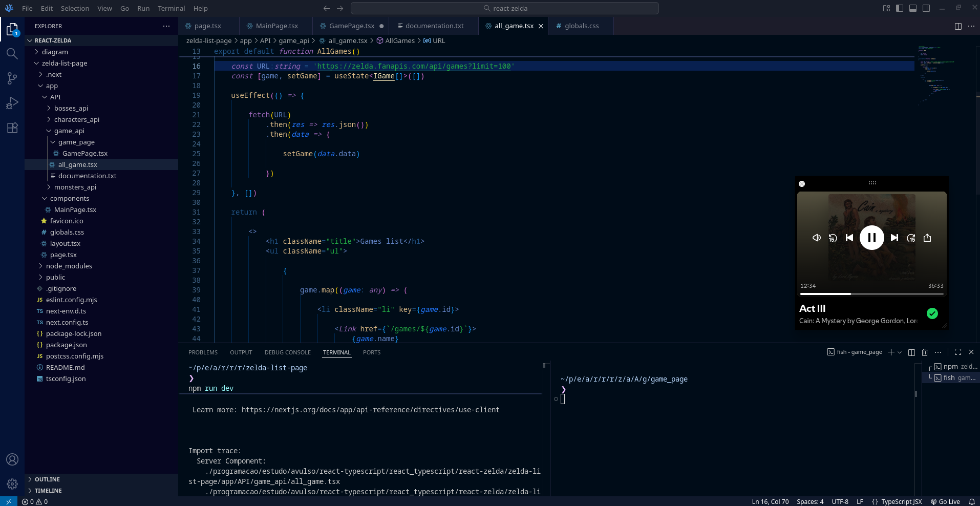Kill the active terminal with trash icon
Image resolution: width=980 pixels, height=506 pixels.
pos(925,352)
